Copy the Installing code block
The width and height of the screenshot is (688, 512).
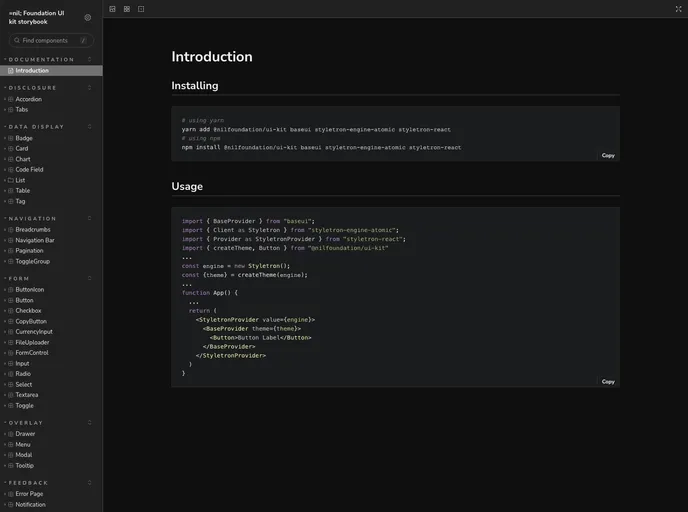(x=608, y=156)
